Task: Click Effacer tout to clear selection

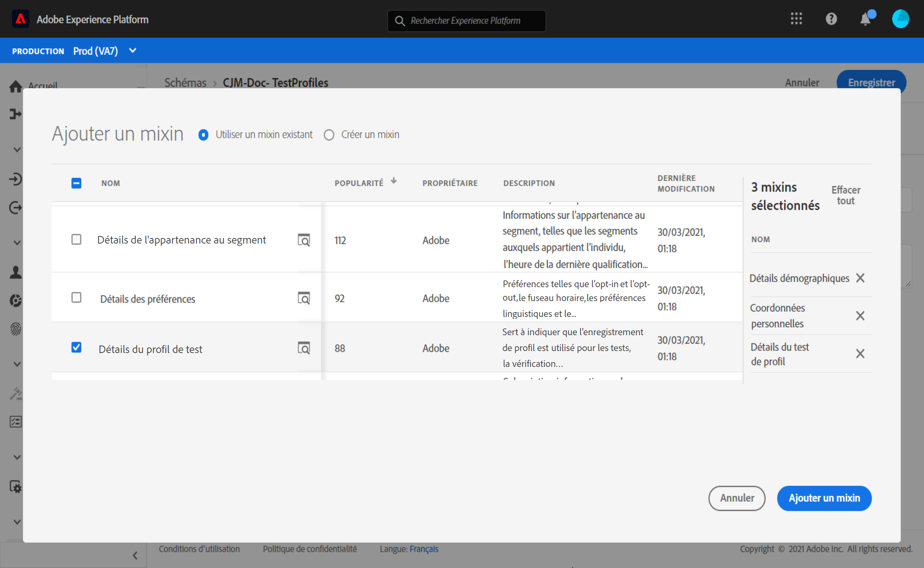Action: pos(845,195)
